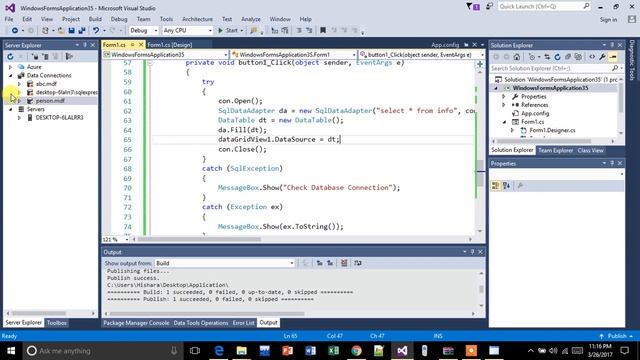Image resolution: width=640 pixels, height=360 pixels.
Task: Click the feedback icon beside Quick Launch
Action: coord(489,6)
